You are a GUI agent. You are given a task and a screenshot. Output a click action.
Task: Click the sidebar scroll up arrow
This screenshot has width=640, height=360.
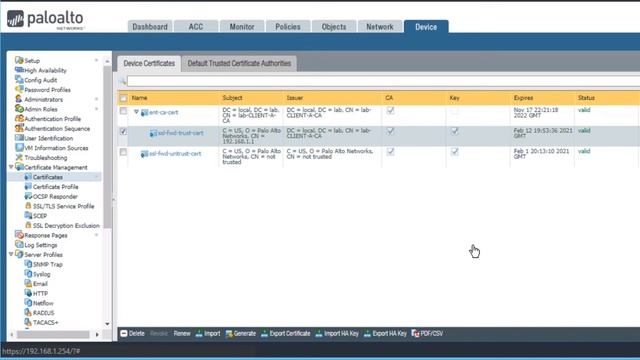[107, 61]
